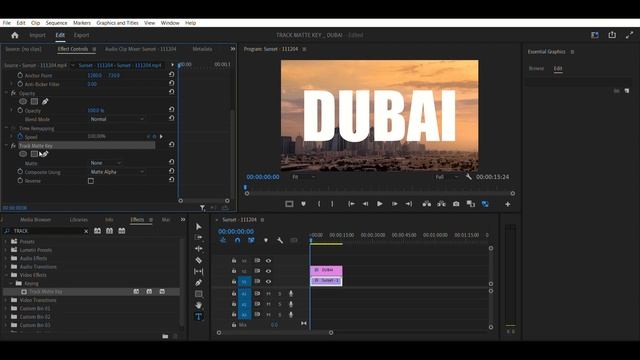Click comparison view icon in Program monitor

[x=471, y=204]
